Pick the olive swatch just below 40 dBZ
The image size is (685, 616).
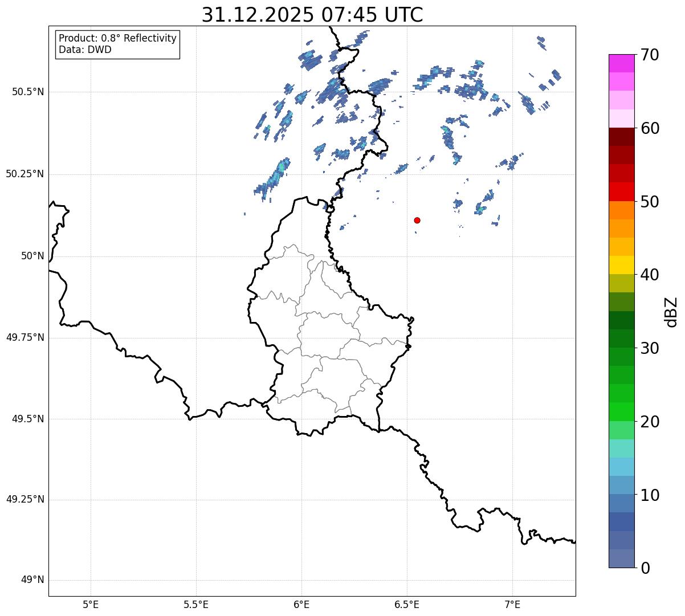621,283
